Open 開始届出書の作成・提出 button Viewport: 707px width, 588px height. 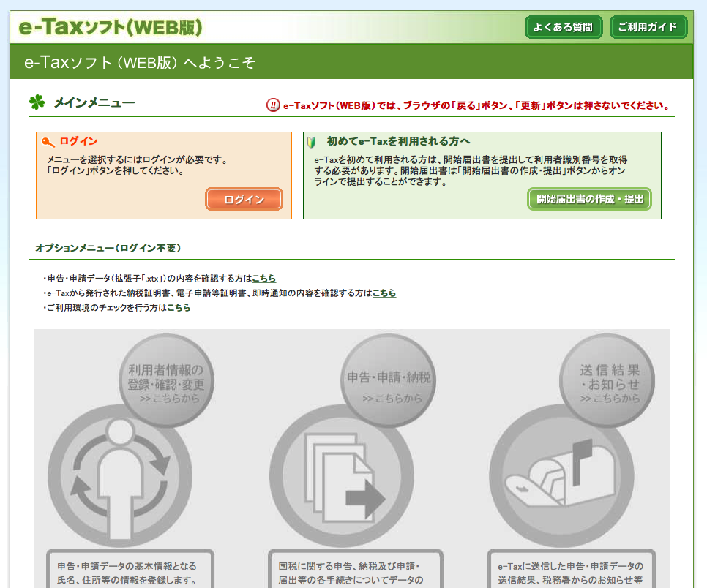589,199
